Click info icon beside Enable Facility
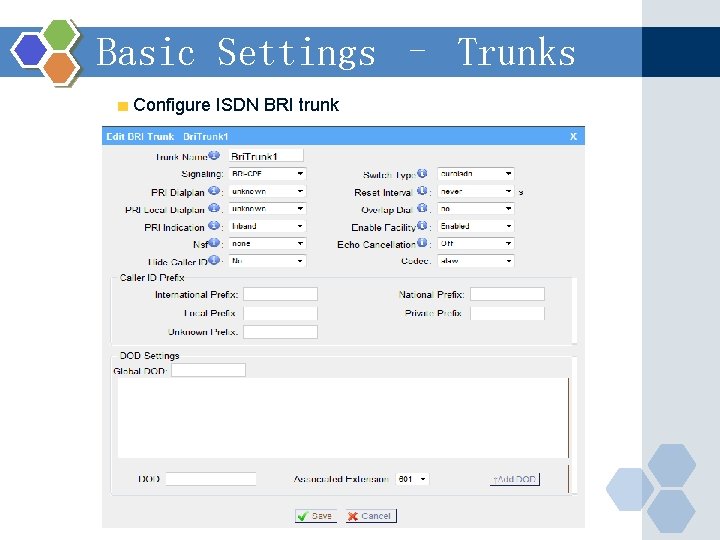Image resolution: width=720 pixels, height=540 pixels. (422, 225)
